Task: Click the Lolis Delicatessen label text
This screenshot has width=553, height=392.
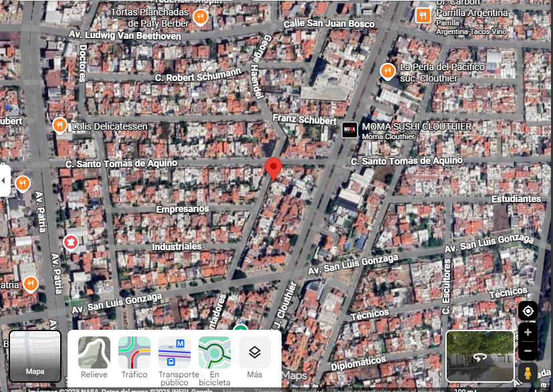Action: click(110, 126)
